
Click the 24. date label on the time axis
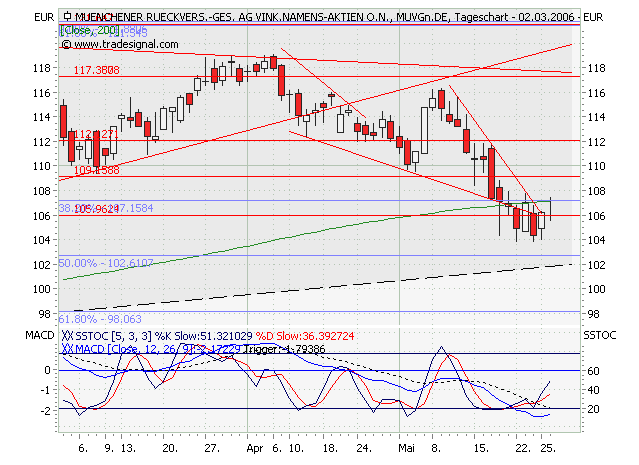(364, 448)
